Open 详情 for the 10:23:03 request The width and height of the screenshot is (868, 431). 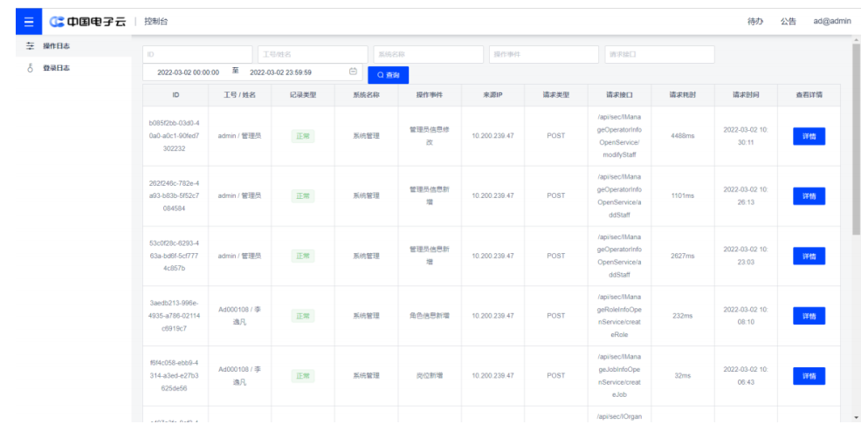(x=809, y=257)
